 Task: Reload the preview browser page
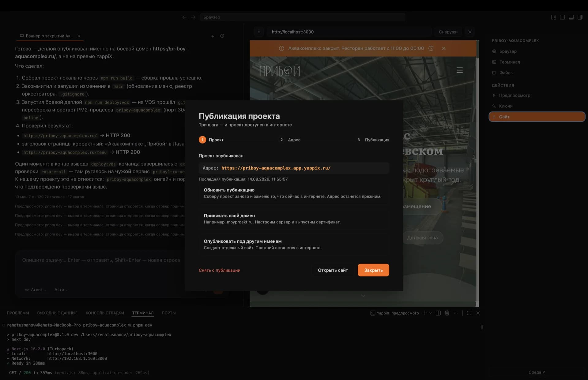pos(259,32)
